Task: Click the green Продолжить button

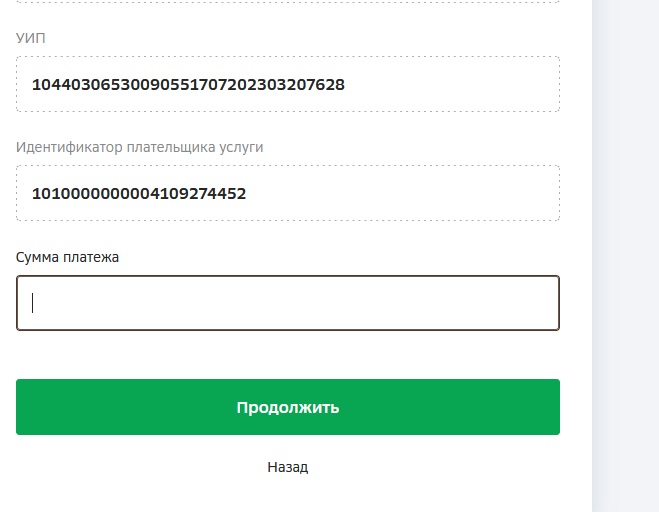Action: (x=288, y=407)
